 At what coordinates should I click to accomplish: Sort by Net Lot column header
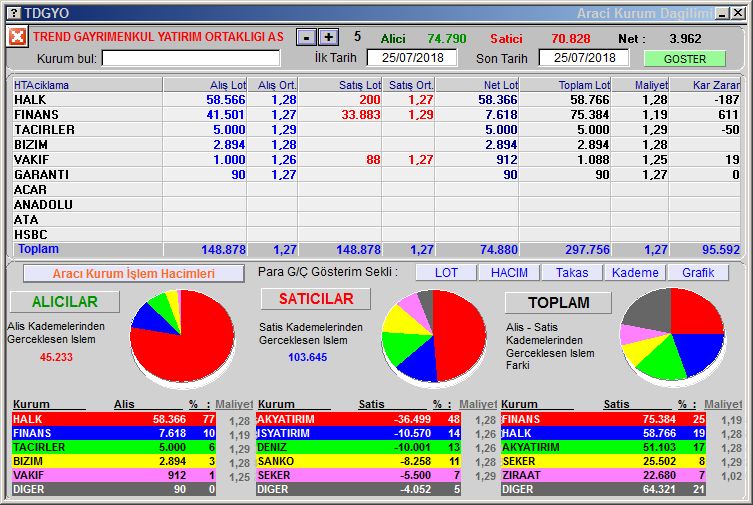(x=477, y=85)
